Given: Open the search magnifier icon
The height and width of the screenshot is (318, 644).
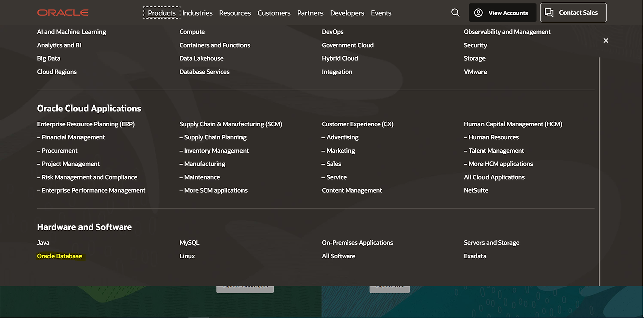Looking at the screenshot, I should (x=455, y=13).
